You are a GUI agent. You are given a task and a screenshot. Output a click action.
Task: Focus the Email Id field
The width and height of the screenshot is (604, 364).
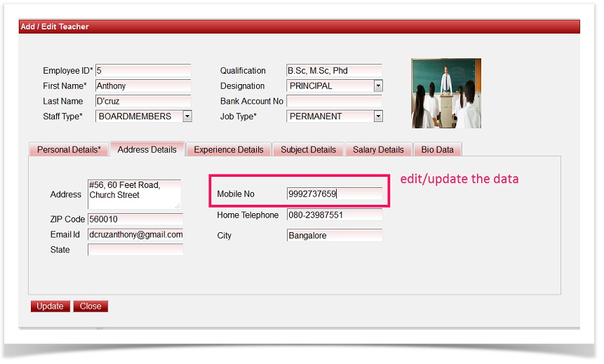[135, 235]
